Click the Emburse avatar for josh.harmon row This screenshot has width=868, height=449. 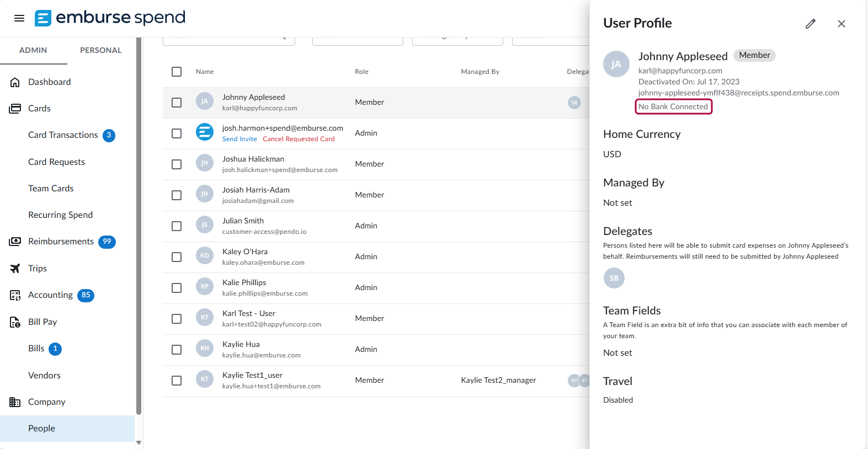pos(205,132)
